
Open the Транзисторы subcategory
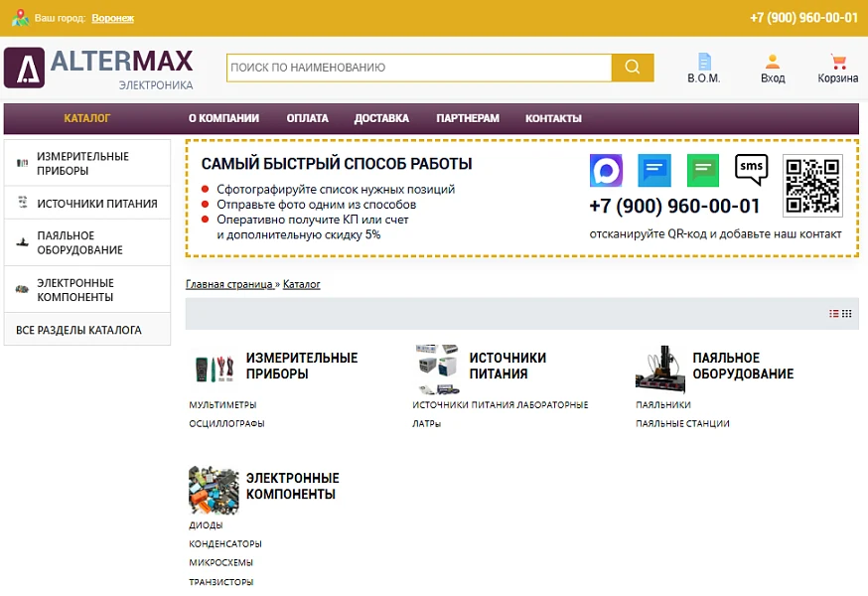[x=220, y=582]
